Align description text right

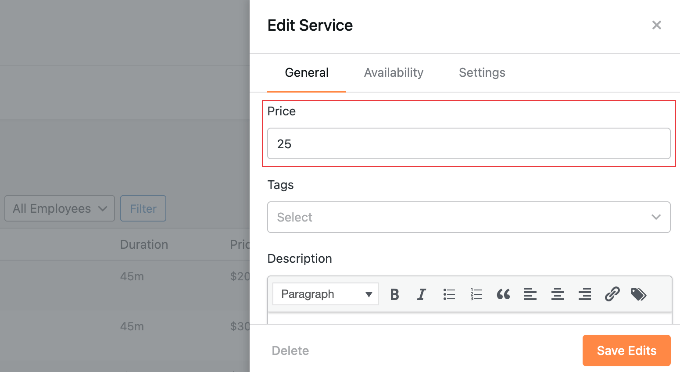(x=585, y=294)
